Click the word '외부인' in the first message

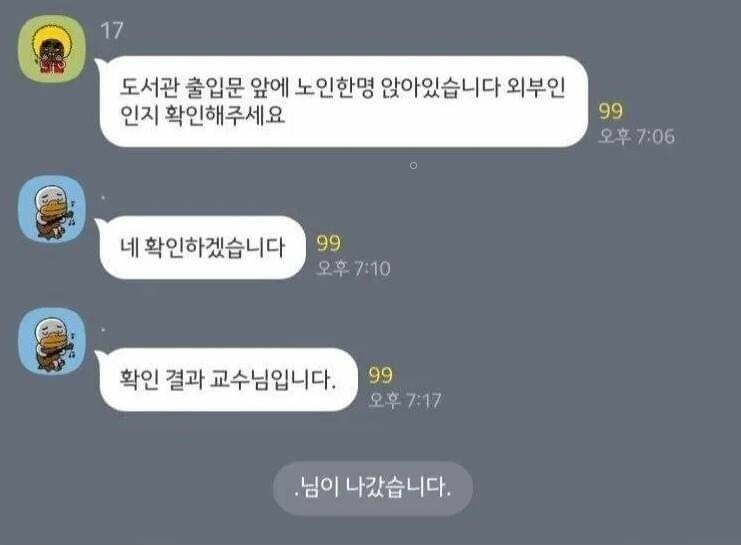(535, 87)
